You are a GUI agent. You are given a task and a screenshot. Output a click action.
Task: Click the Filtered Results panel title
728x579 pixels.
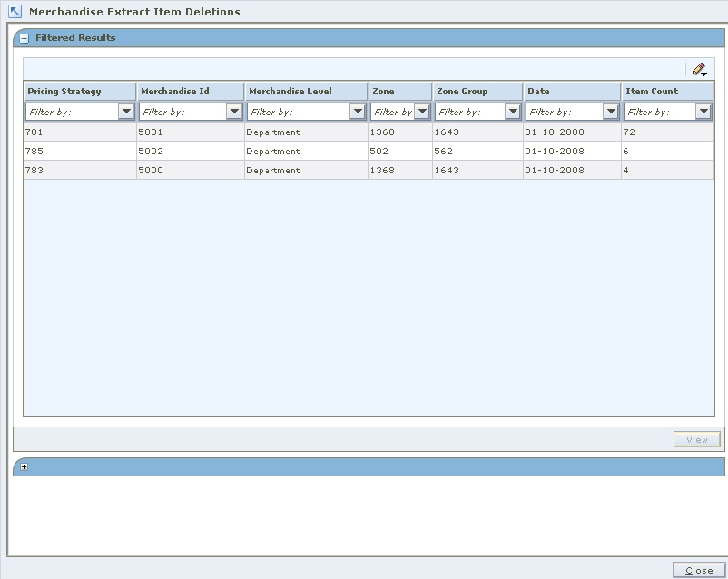click(75, 37)
